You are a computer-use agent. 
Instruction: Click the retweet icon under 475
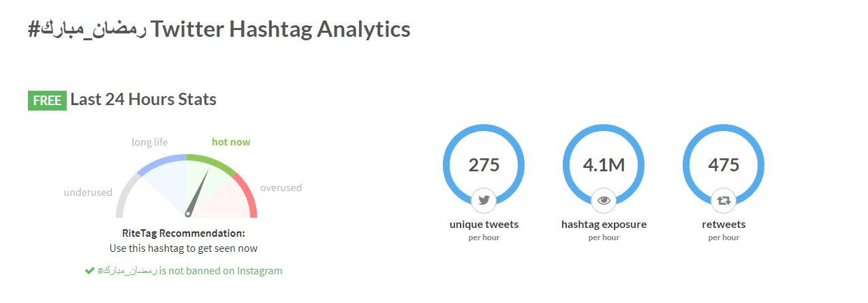click(724, 201)
